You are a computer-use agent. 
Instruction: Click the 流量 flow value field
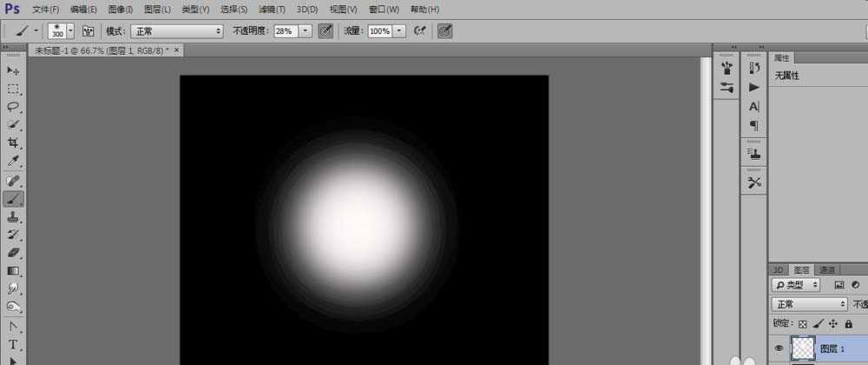(379, 30)
